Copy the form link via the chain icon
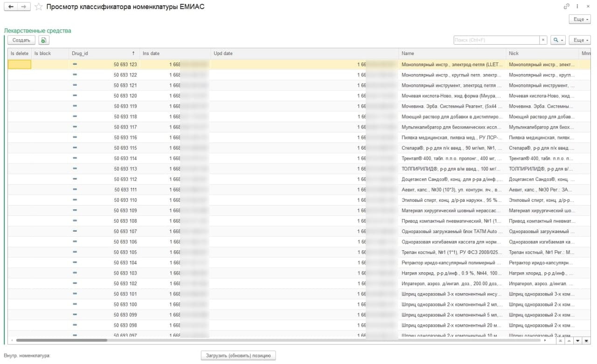The height and width of the screenshot is (364, 597). pos(567,7)
